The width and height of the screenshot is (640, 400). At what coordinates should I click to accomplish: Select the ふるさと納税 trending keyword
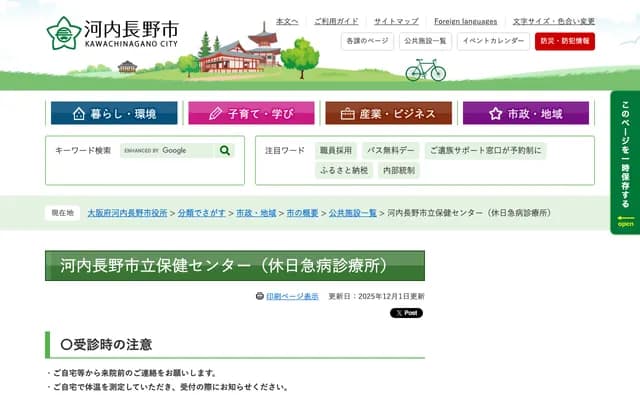pyautogui.click(x=342, y=170)
